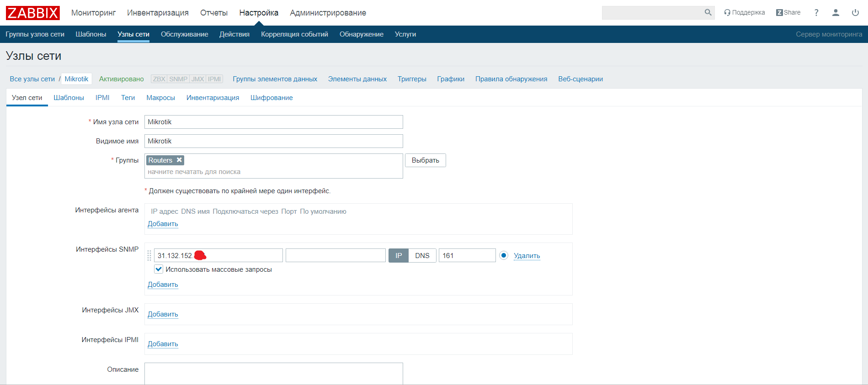The image size is (868, 385).
Task: Open the Шаблоны host tab
Action: point(69,98)
